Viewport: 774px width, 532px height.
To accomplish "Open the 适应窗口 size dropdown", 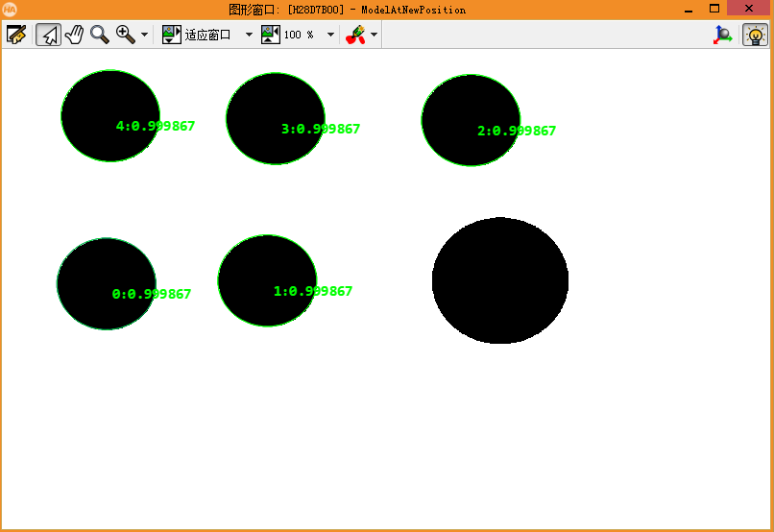I will 249,35.
